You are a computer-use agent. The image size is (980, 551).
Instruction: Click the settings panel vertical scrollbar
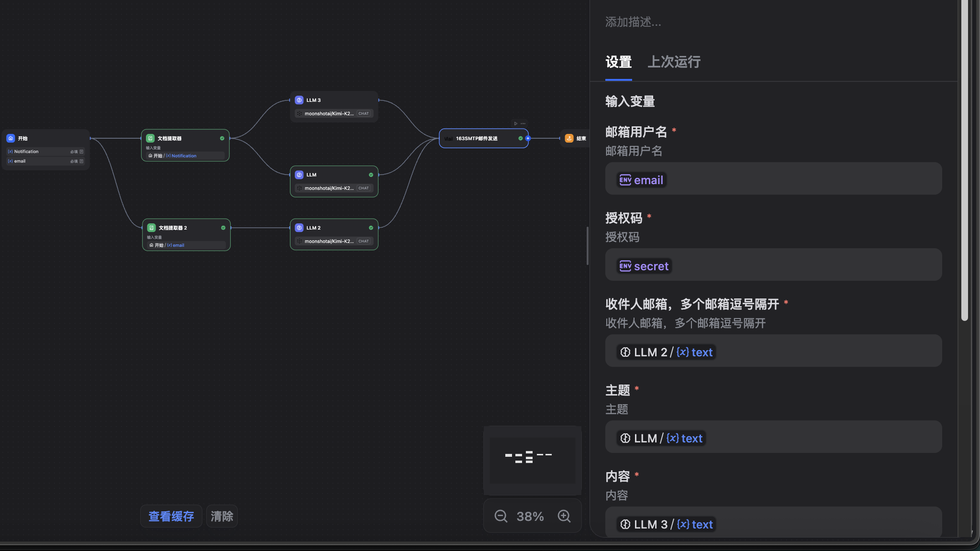click(x=964, y=160)
